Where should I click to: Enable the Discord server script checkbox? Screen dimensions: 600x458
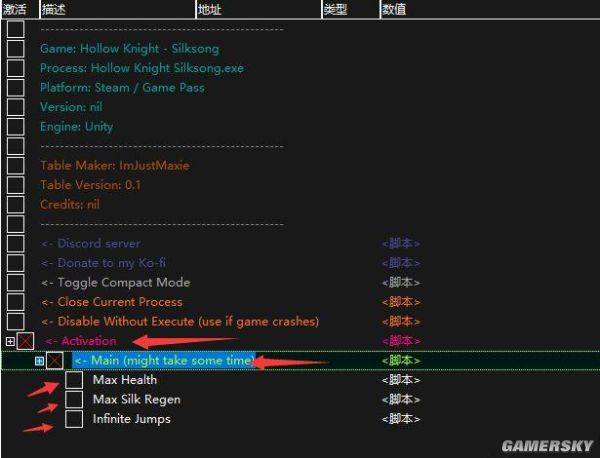[15, 244]
